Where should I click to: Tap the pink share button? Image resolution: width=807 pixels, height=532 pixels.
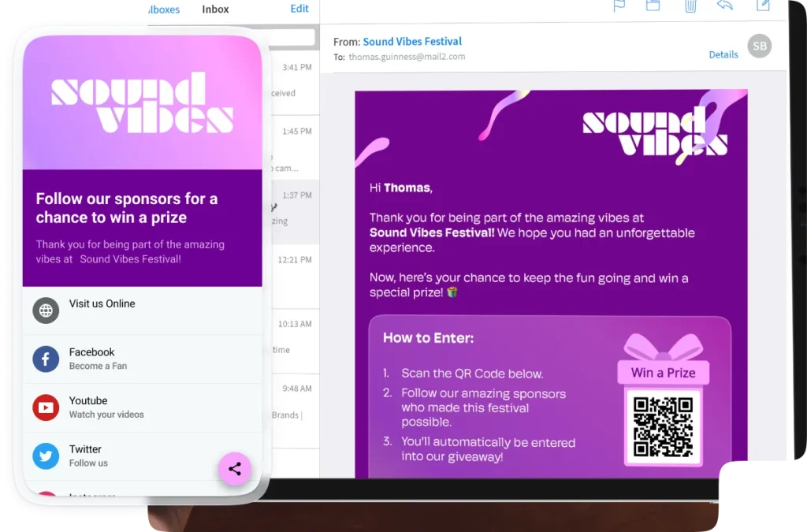(235, 470)
